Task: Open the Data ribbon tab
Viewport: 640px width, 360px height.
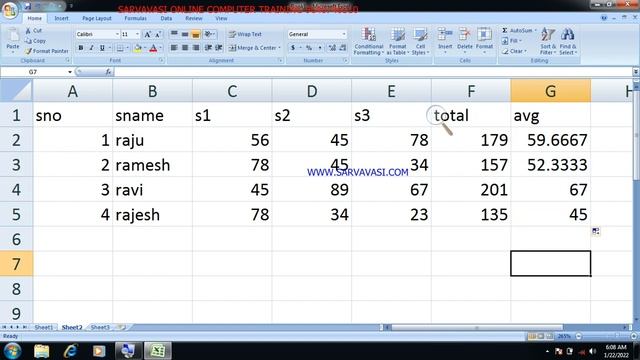Action: coord(166,18)
